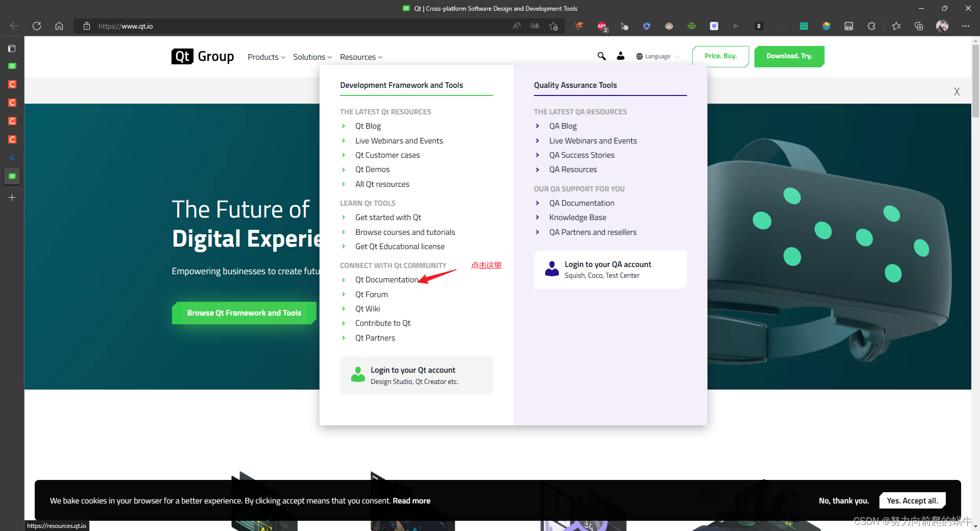Click the Download. Try. button

pos(789,56)
